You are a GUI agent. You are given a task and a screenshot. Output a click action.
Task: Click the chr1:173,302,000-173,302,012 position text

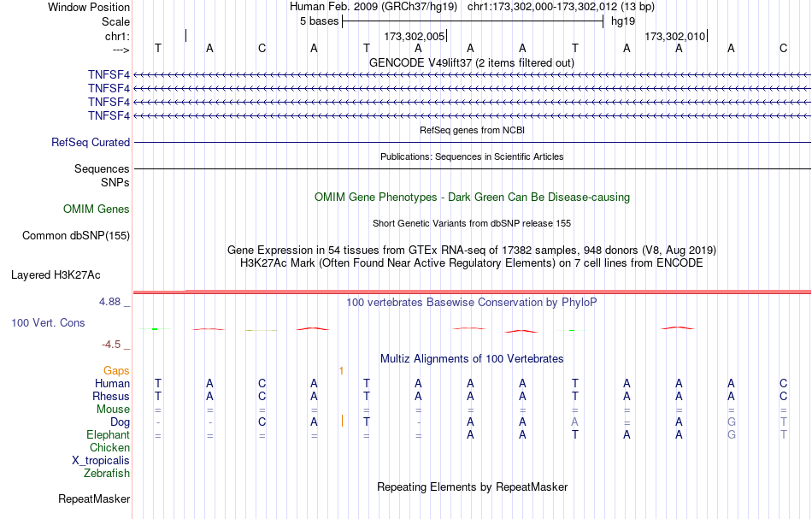[561, 7]
